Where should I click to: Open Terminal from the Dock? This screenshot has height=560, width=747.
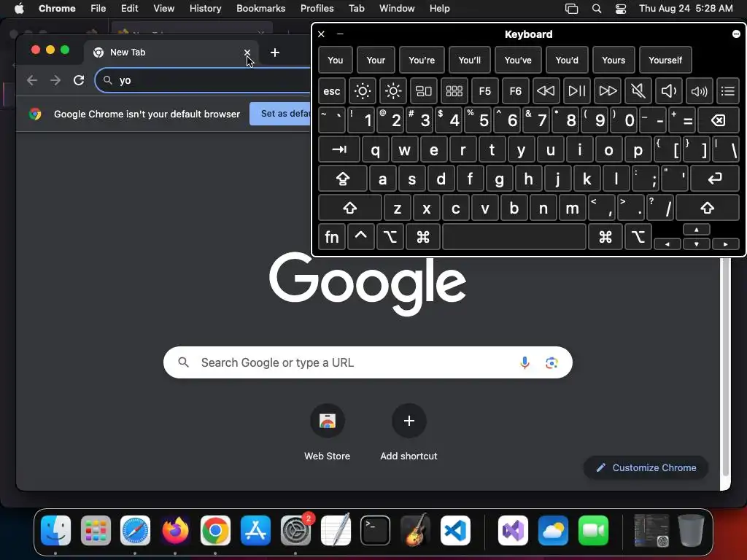(x=375, y=530)
